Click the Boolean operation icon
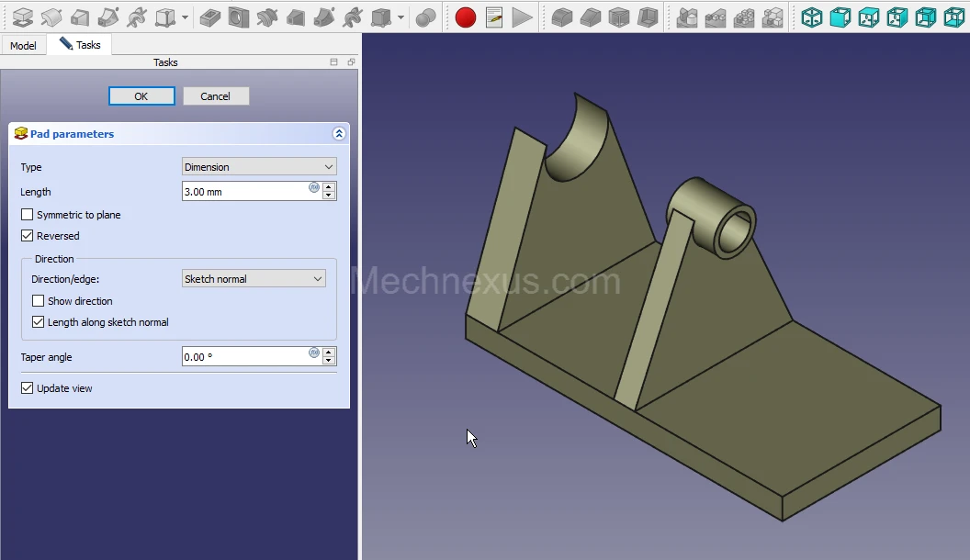 425,17
